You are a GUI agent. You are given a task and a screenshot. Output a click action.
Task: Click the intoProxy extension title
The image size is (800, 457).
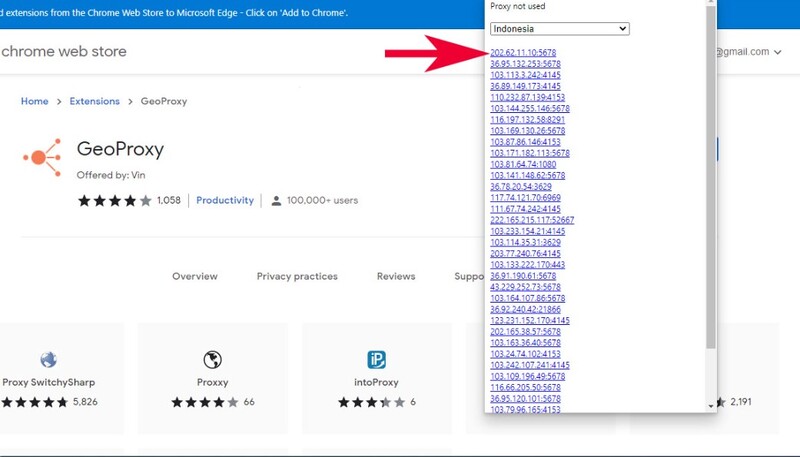tap(377, 382)
